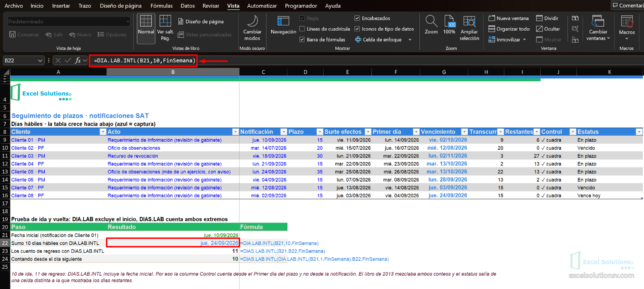Set zoom to 100%
This screenshot has height=289, width=644.
[x=449, y=25]
